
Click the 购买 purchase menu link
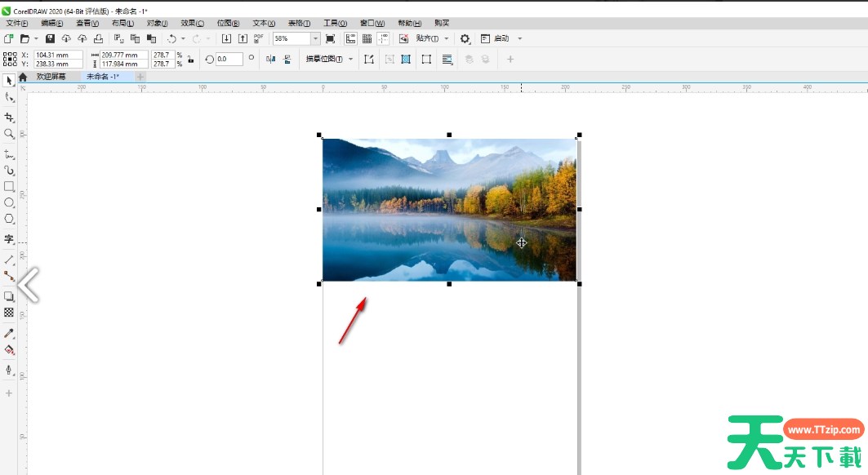[441, 23]
